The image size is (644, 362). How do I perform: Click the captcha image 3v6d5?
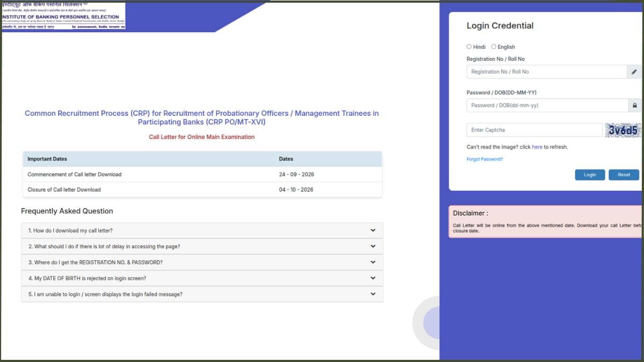[x=623, y=130]
